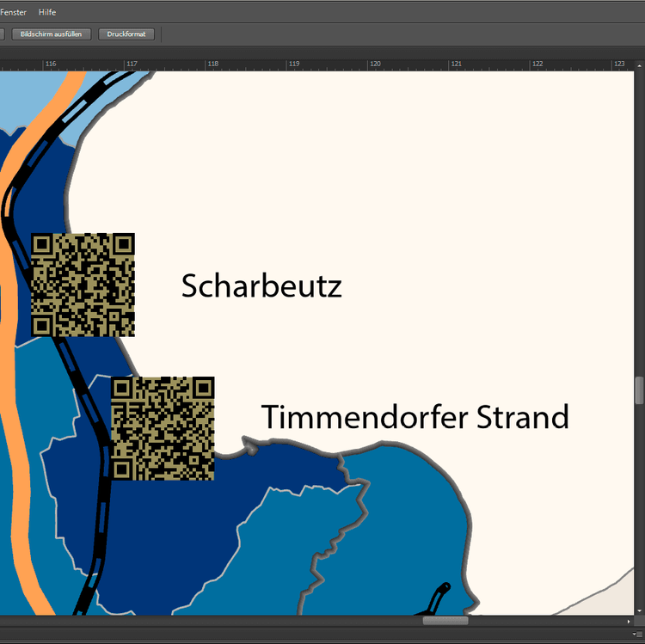Click the ruler at mark 117
This screenshot has width=645, height=644.
pyautogui.click(x=132, y=64)
